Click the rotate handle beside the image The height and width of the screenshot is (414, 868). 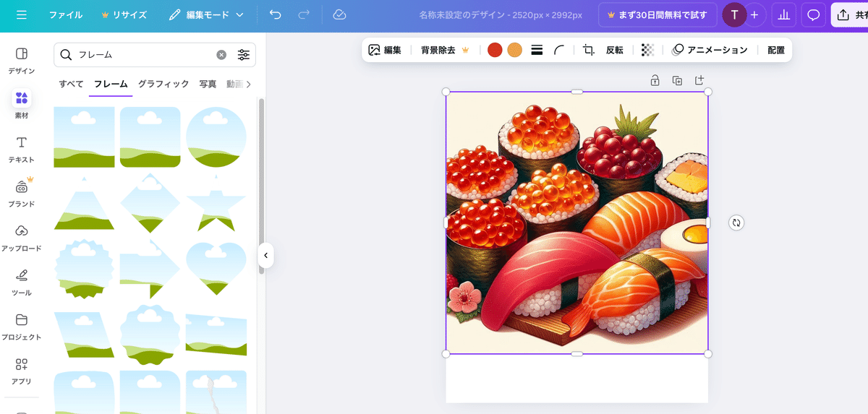point(736,223)
